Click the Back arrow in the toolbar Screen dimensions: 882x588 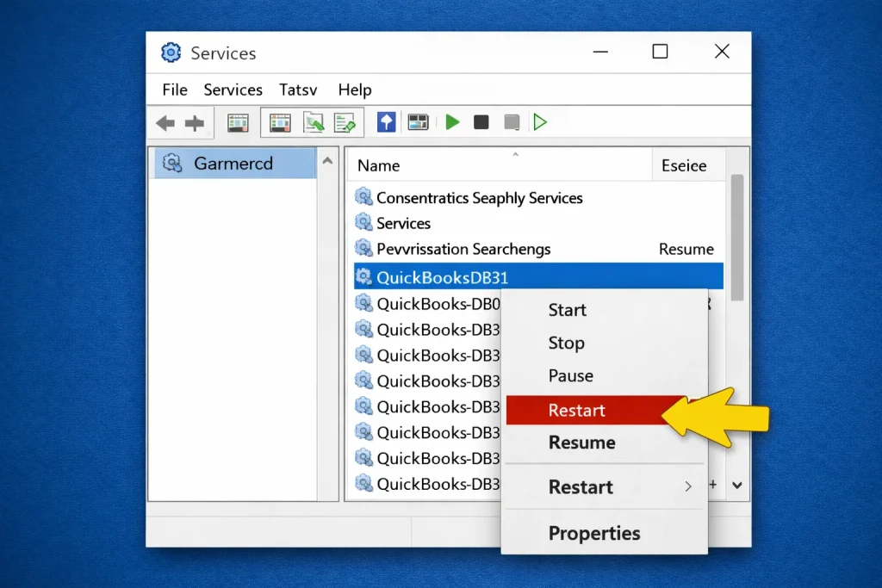(165, 123)
